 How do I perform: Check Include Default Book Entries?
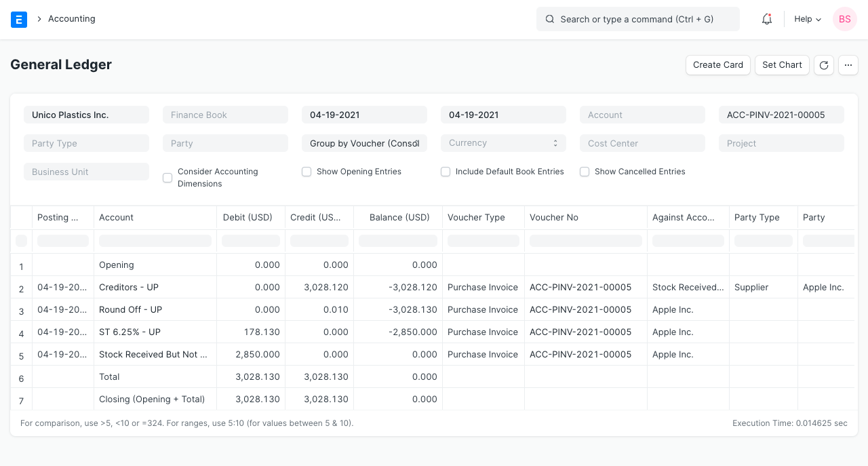coord(446,172)
